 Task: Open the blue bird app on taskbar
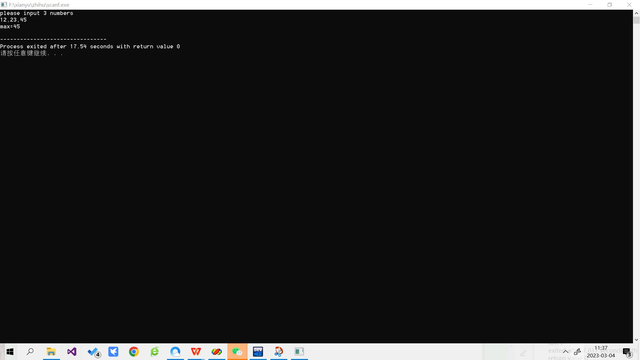(x=113, y=351)
